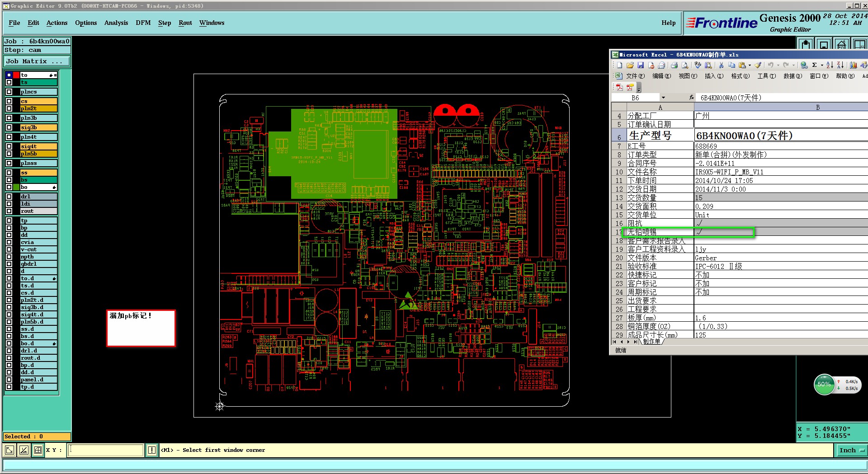Screen dimensions: 868x474
Task: Open the DFM menu
Action: click(x=143, y=23)
